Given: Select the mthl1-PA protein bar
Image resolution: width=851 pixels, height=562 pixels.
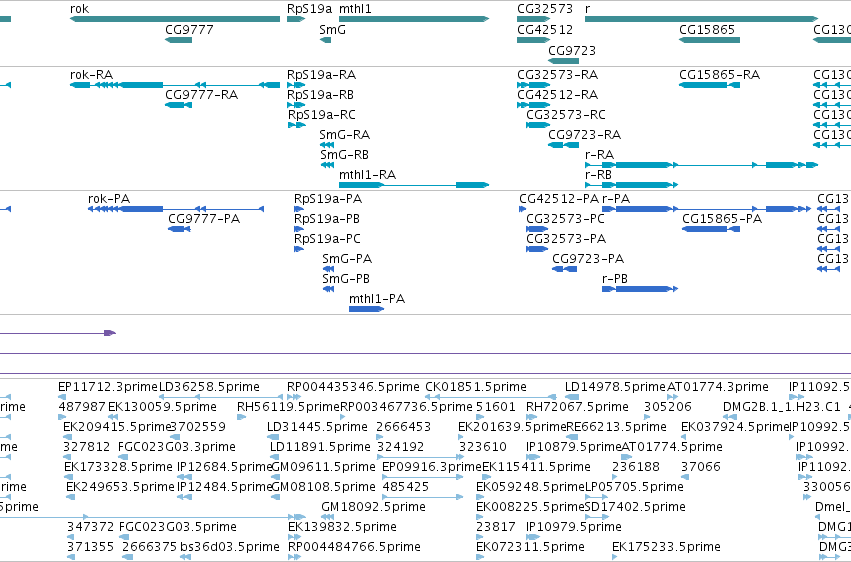Looking at the screenshot, I should (x=366, y=309).
